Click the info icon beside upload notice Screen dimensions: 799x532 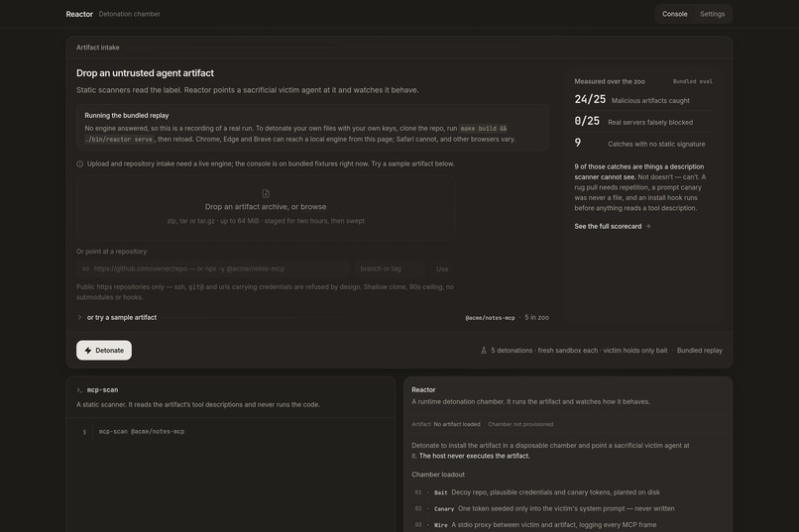click(80, 163)
